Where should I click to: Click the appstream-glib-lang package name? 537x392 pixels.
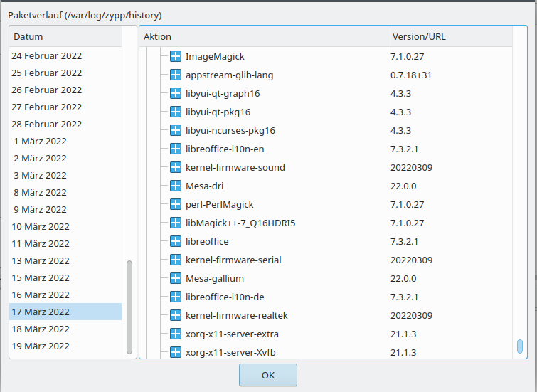click(x=230, y=75)
